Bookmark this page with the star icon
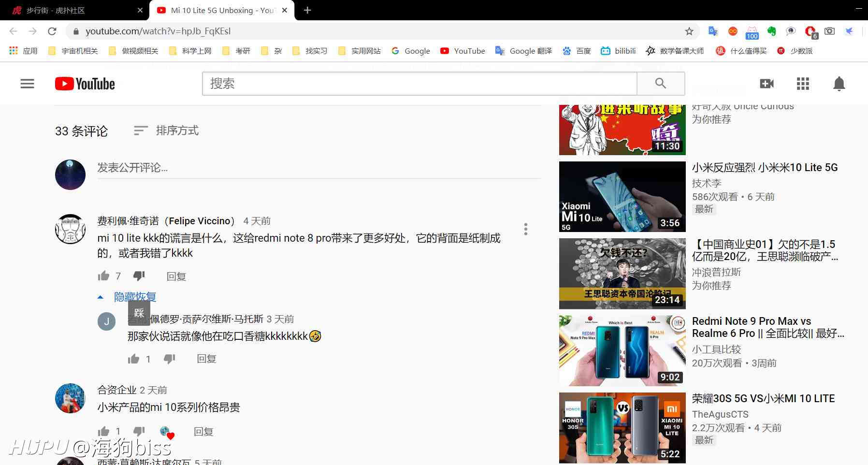Viewport: 868px width, 465px height. [x=689, y=31]
